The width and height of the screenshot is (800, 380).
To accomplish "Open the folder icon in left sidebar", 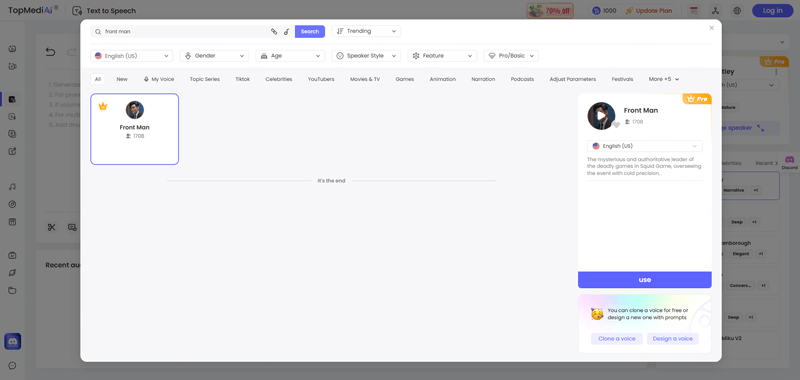I will pos(12,290).
